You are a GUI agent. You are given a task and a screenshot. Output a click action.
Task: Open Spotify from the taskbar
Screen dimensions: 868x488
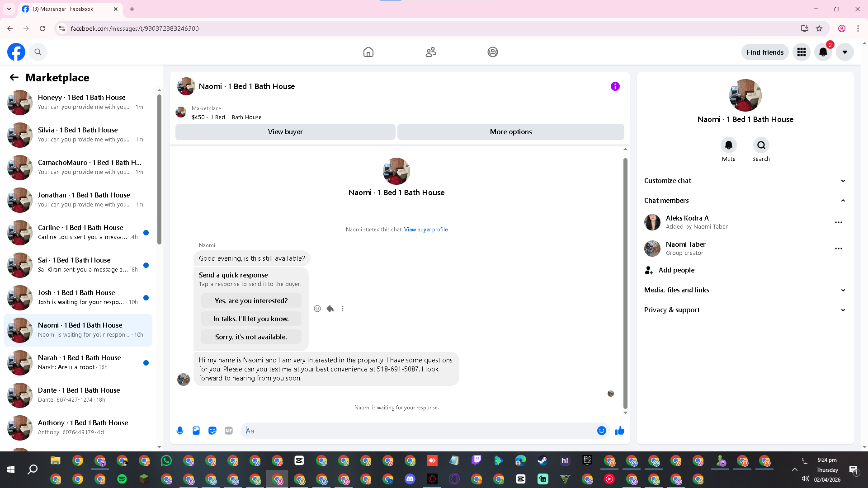click(x=122, y=479)
